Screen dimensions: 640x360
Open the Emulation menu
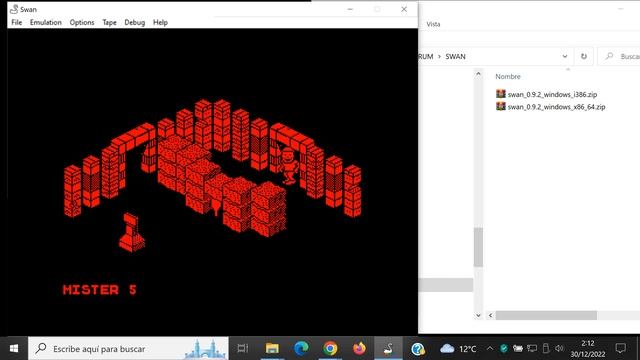(46, 22)
